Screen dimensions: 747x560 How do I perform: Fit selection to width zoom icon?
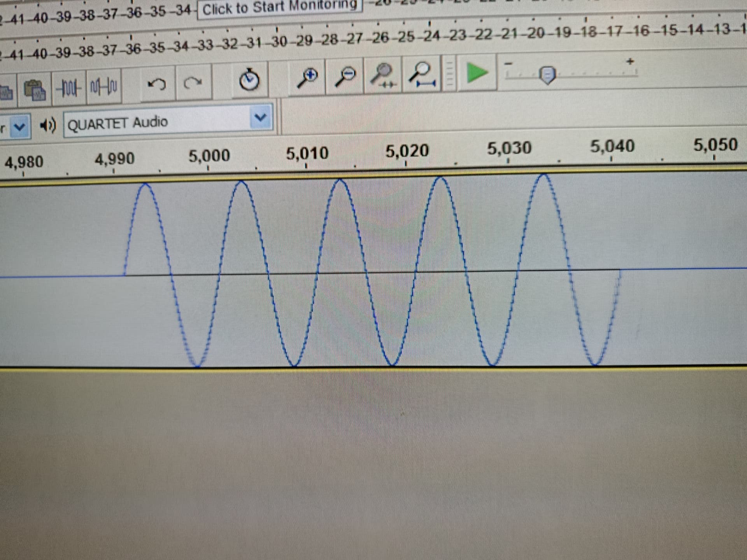pyautogui.click(x=383, y=75)
